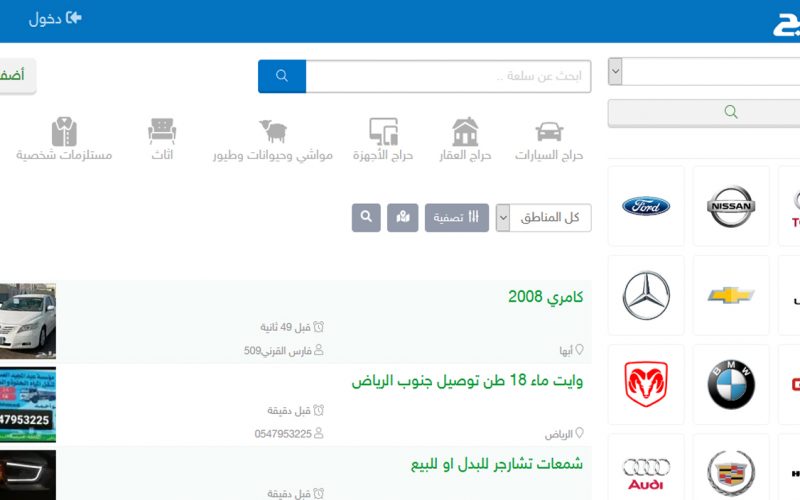Viewport: 800px width, 500px height.
Task: Focus the ابحث عن سلعة search field
Action: [x=448, y=77]
